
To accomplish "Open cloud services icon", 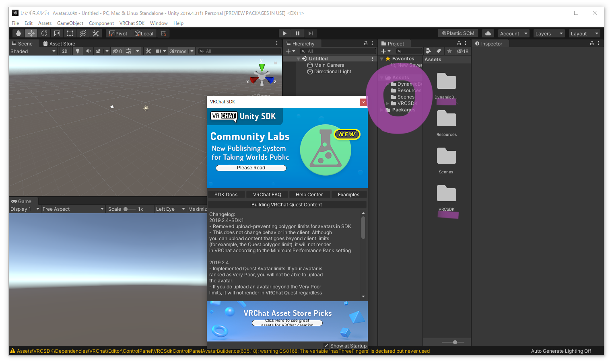I will (488, 33).
